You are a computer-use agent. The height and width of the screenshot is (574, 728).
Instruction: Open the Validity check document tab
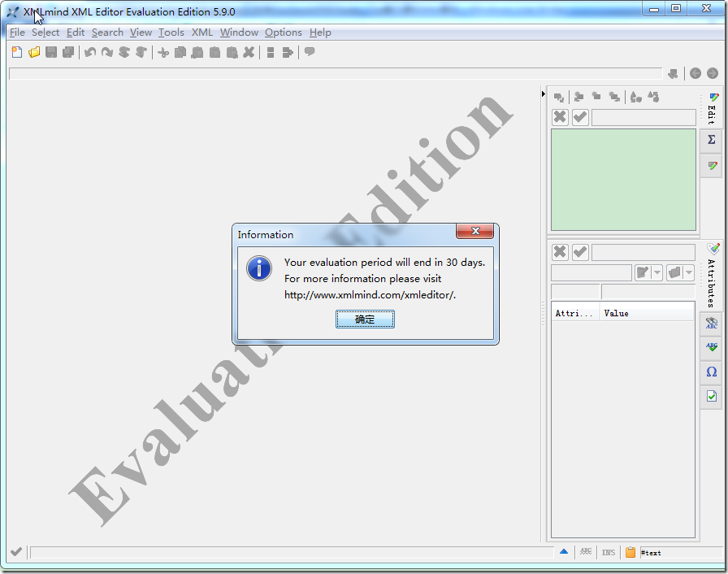click(711, 397)
